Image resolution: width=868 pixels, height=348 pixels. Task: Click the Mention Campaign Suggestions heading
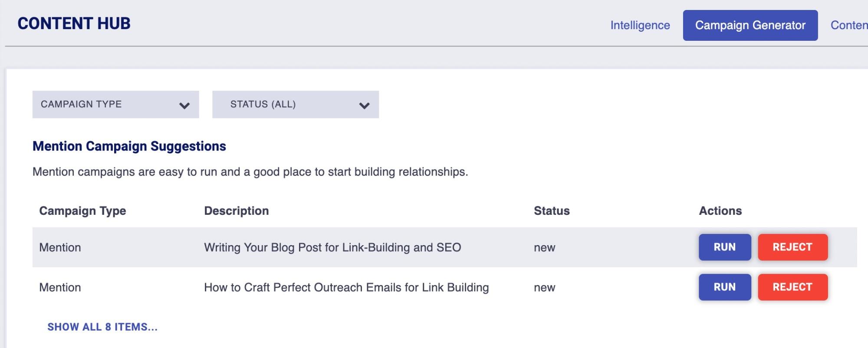click(x=129, y=146)
